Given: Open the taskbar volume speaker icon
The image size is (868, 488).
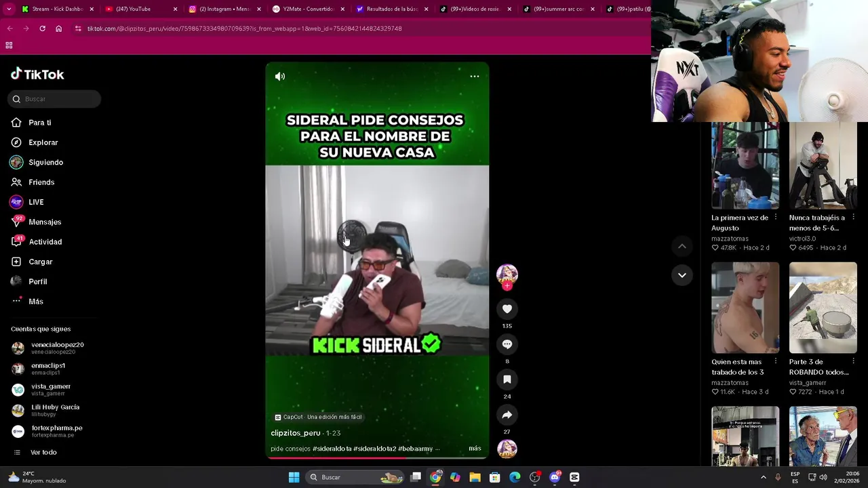Looking at the screenshot, I should pyautogui.click(x=823, y=477).
